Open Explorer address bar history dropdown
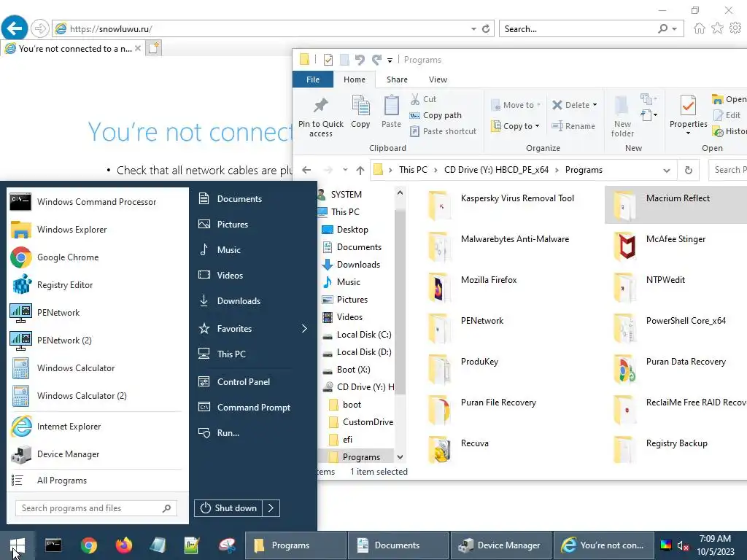The image size is (747, 560). (x=667, y=171)
